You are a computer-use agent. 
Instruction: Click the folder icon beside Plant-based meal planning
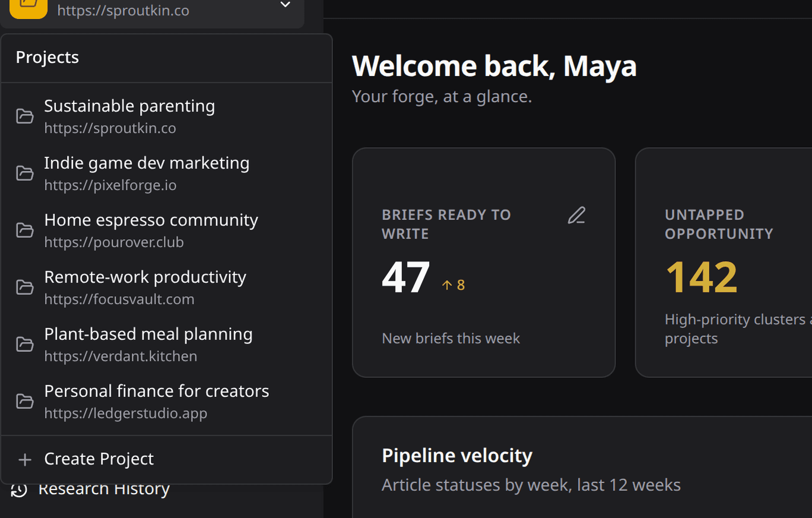tap(24, 344)
